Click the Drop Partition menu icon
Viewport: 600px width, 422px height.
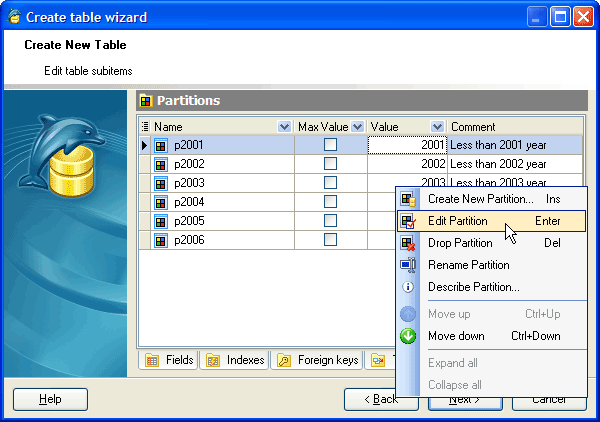click(408, 243)
